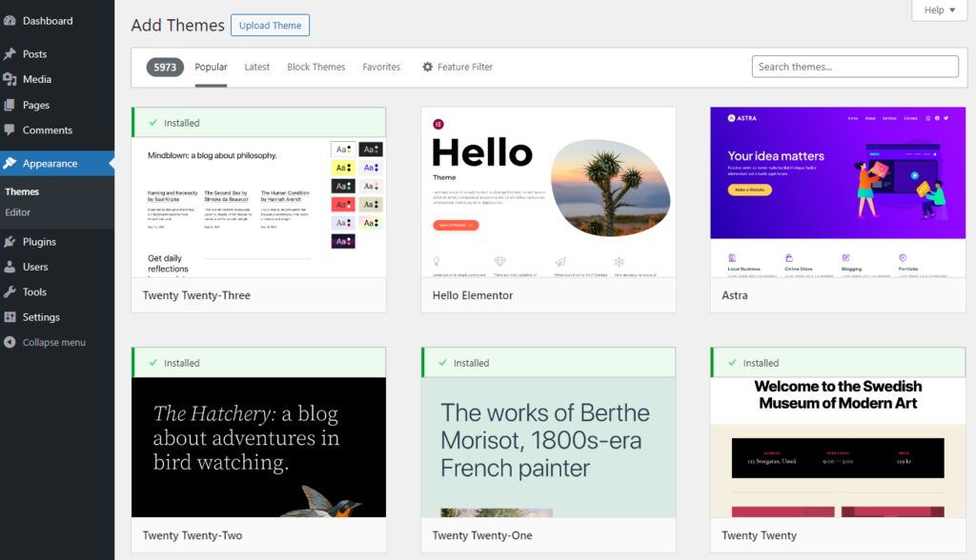
Task: Expand the Help dropdown
Action: tap(939, 10)
